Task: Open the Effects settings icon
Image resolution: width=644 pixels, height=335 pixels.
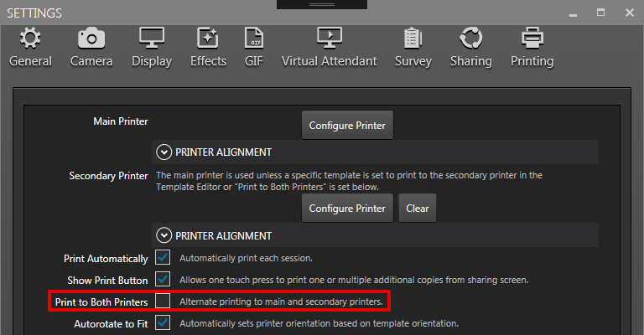Action: click(x=208, y=39)
